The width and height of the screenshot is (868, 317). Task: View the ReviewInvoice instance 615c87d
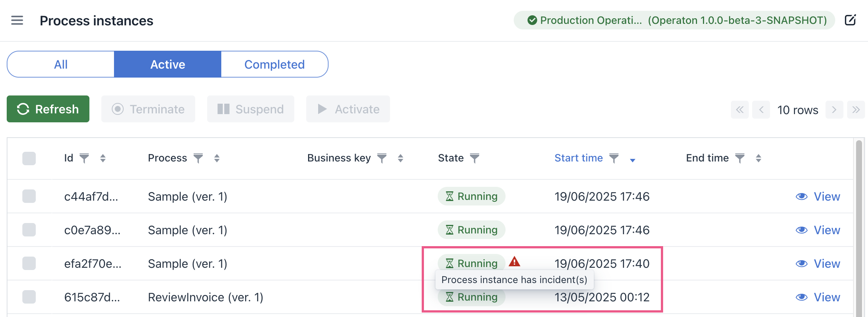point(818,297)
